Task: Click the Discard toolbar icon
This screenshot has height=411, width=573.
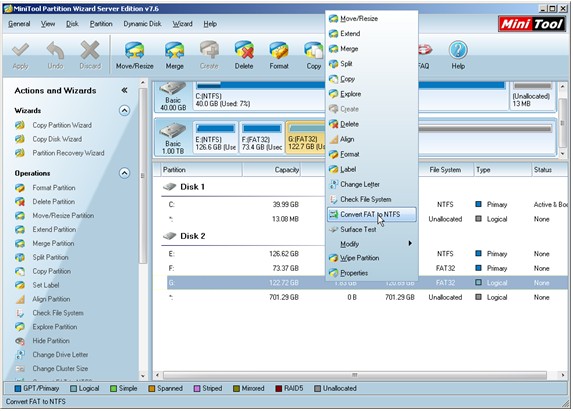Action: tap(90, 55)
